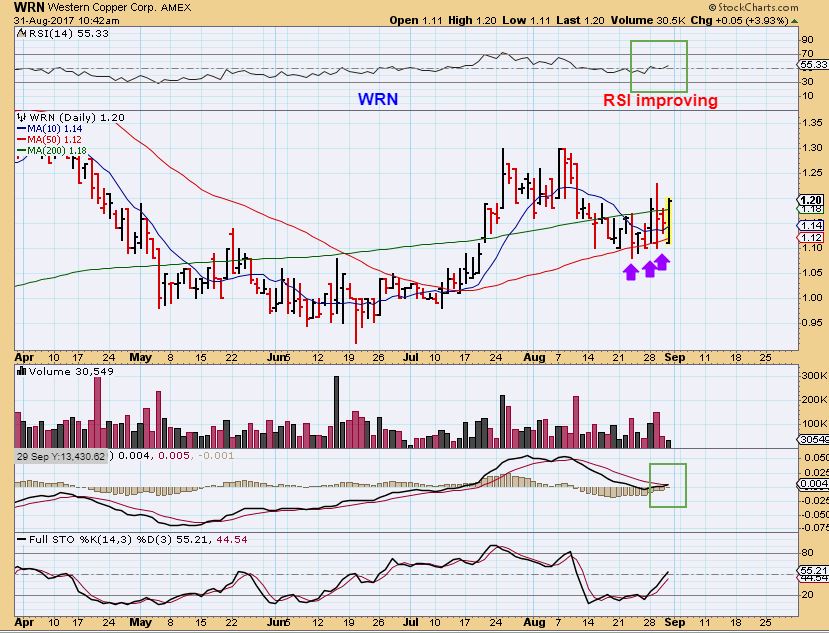Open the StockCharts.com copyright link
Screen dimensions: 829x633
(753, 7)
